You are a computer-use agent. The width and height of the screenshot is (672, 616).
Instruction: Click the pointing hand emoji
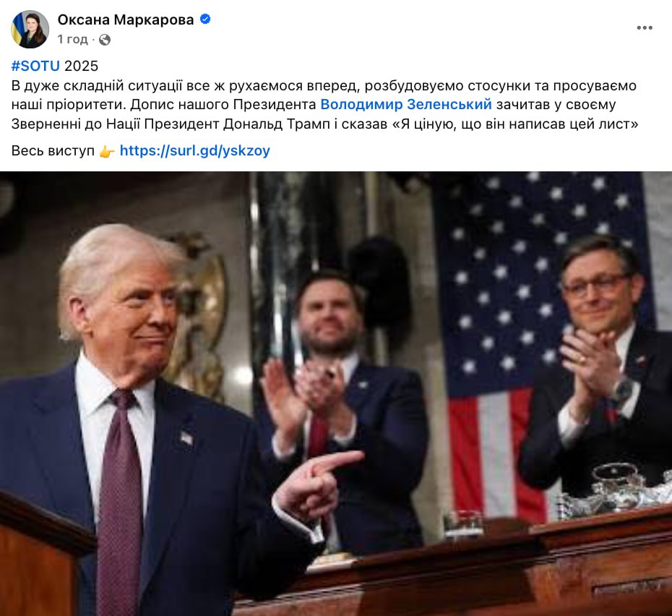click(107, 151)
